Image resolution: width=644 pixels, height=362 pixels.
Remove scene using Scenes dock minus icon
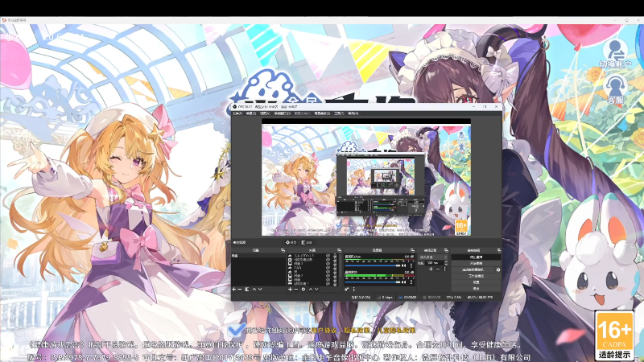[x=240, y=290]
